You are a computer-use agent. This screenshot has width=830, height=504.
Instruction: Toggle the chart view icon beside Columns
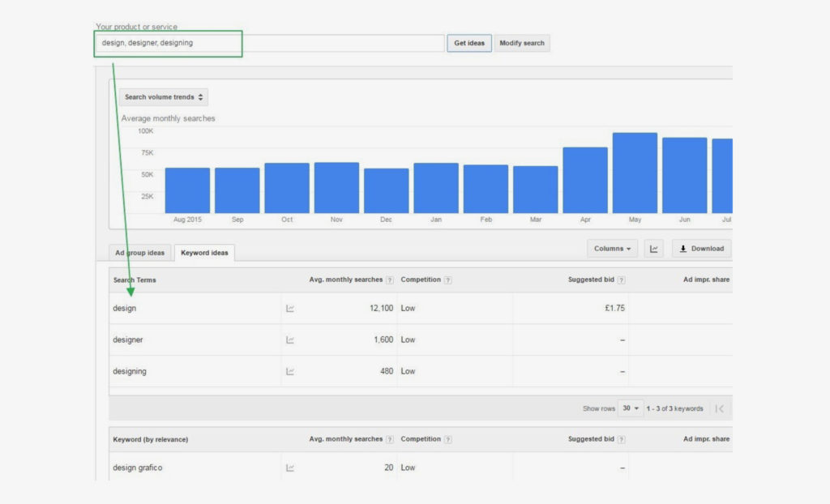pos(654,249)
